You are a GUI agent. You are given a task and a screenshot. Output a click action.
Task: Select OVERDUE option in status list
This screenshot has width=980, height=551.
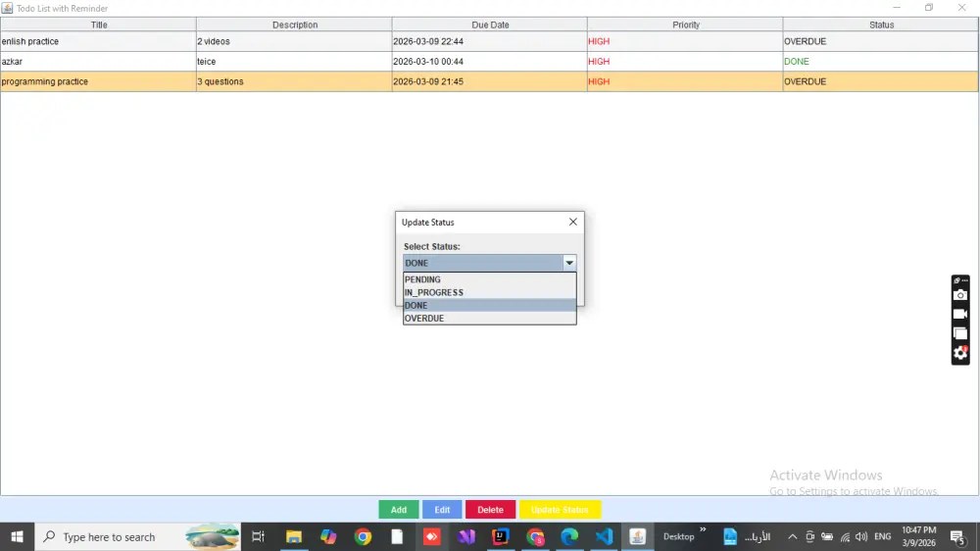click(x=489, y=319)
